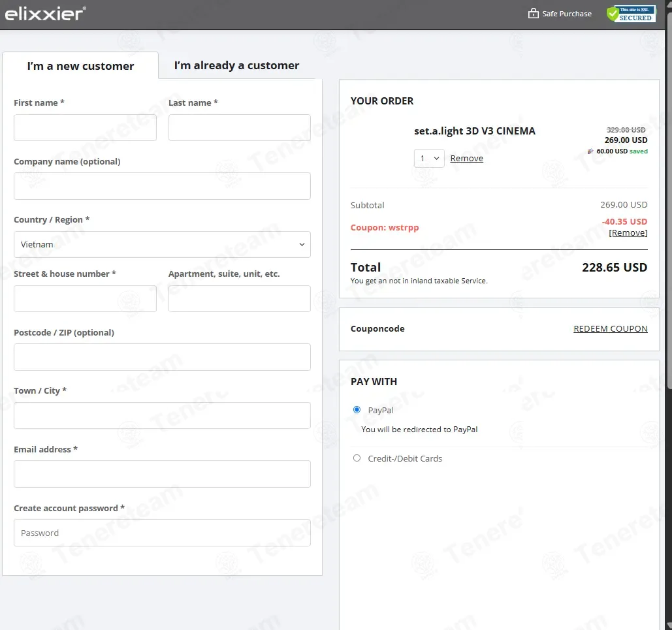The width and height of the screenshot is (672, 630).
Task: Open the product quantity dropdown
Action: (429, 158)
